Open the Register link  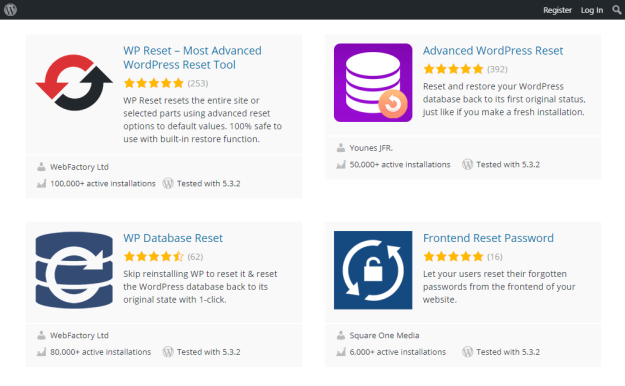pyautogui.click(x=557, y=10)
